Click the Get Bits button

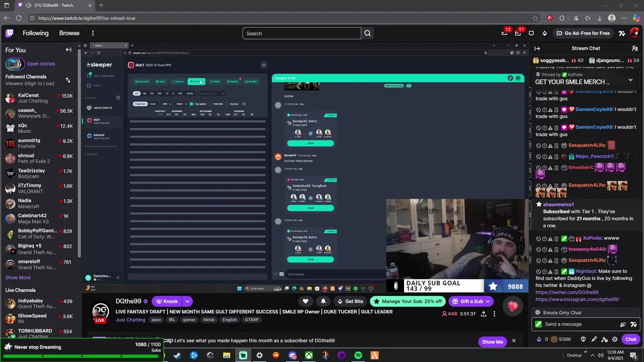[x=350, y=302]
